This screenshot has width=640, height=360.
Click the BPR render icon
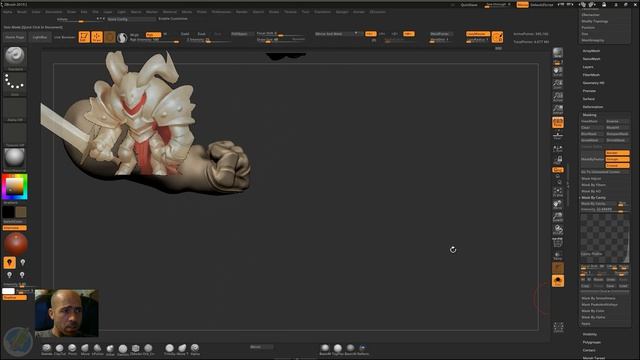(558, 53)
